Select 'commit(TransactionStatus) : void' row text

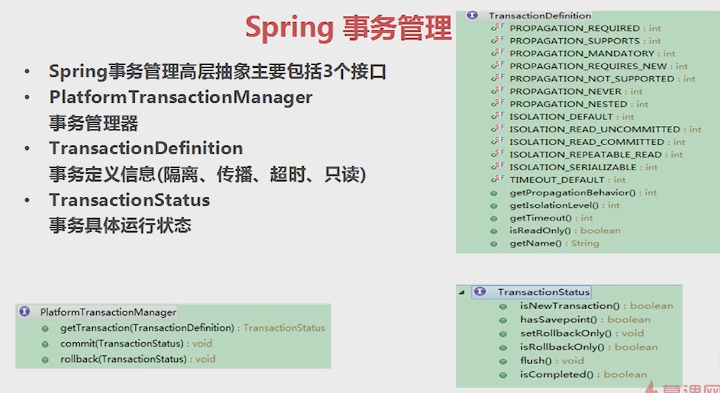coord(136,343)
